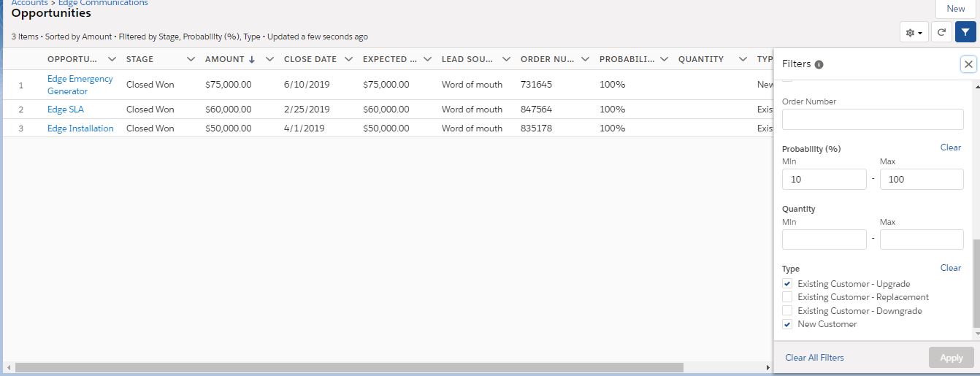
Task: Click the Quantity Min field
Action: pos(824,239)
